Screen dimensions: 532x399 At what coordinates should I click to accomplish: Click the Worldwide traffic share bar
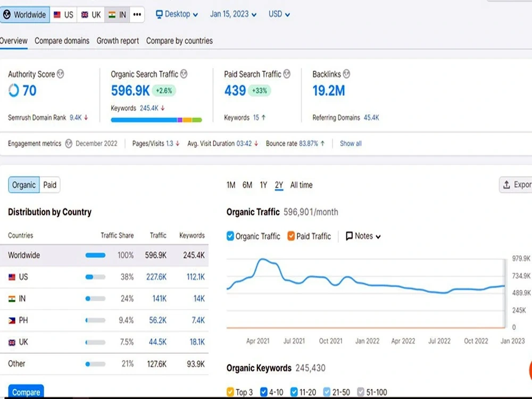[95, 255]
